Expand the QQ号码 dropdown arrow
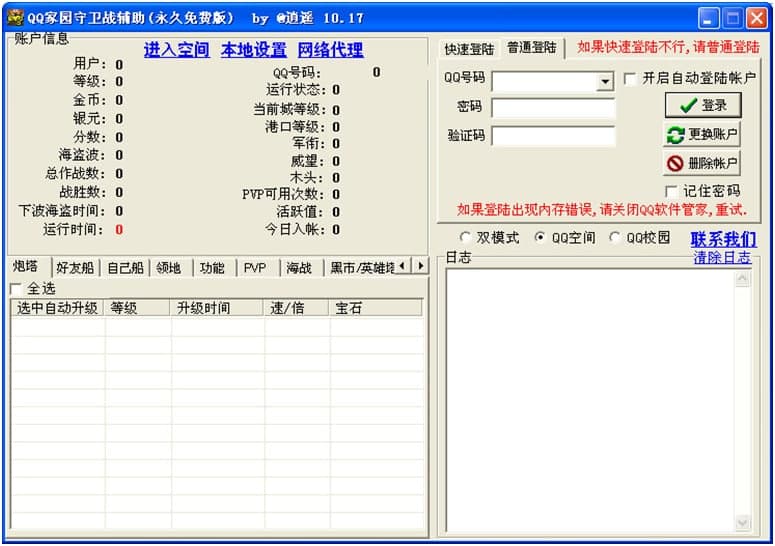The image size is (775, 546). tap(604, 81)
